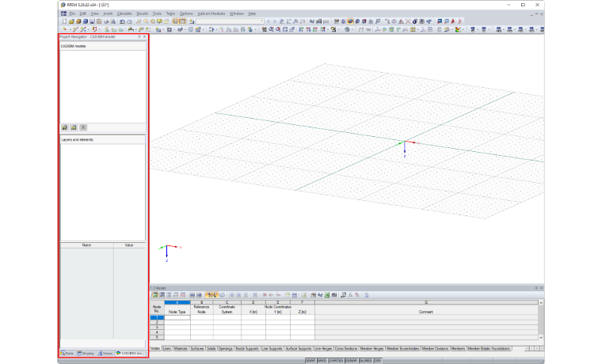The width and height of the screenshot is (602, 364).
Task: Open a model with the Open folder icon
Action: pyautogui.click(x=71, y=21)
